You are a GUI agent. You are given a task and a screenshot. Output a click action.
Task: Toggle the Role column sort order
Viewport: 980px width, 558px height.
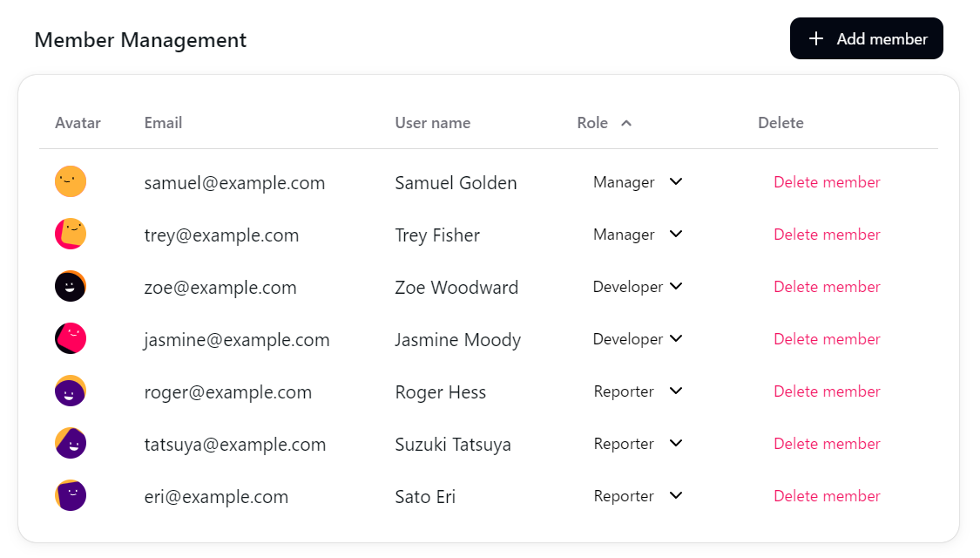[627, 123]
